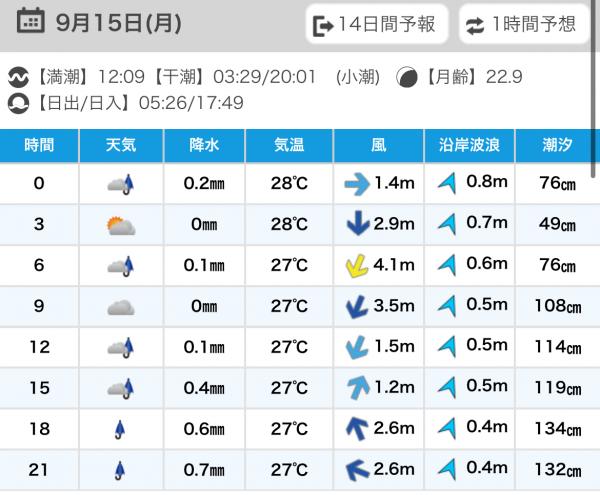The height and width of the screenshot is (495, 600).
Task: Select the 降水 column header
Action: [x=203, y=144]
